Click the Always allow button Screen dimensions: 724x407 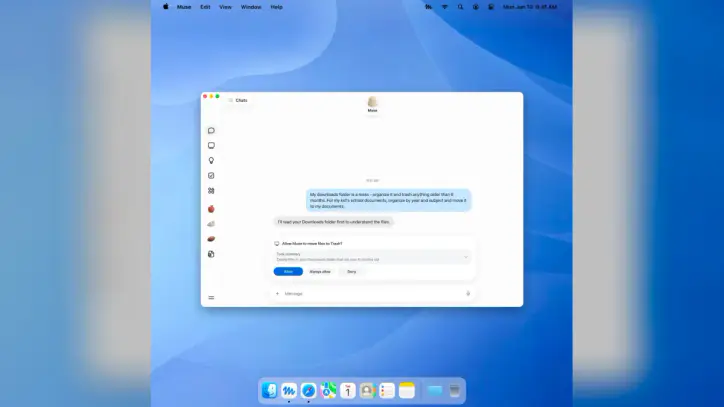pos(320,272)
